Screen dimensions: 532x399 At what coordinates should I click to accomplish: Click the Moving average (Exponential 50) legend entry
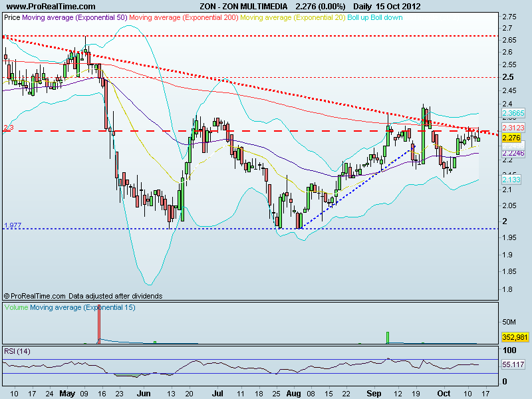[74, 17]
